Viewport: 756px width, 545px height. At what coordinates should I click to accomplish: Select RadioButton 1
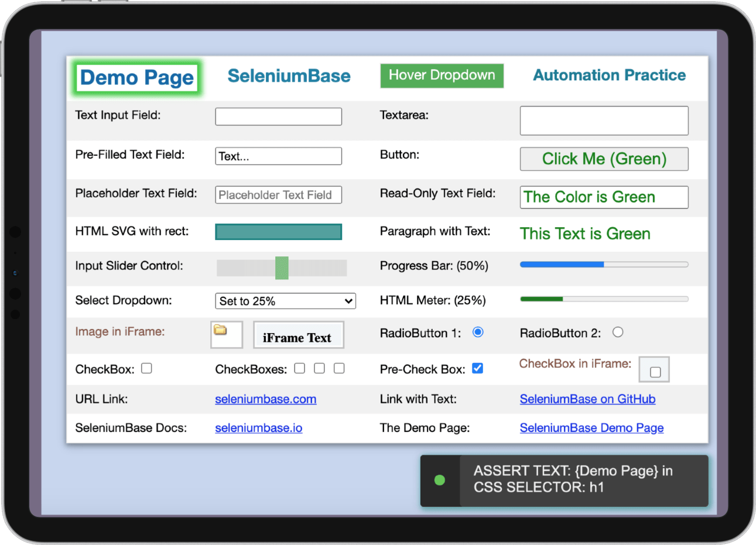[x=478, y=332]
